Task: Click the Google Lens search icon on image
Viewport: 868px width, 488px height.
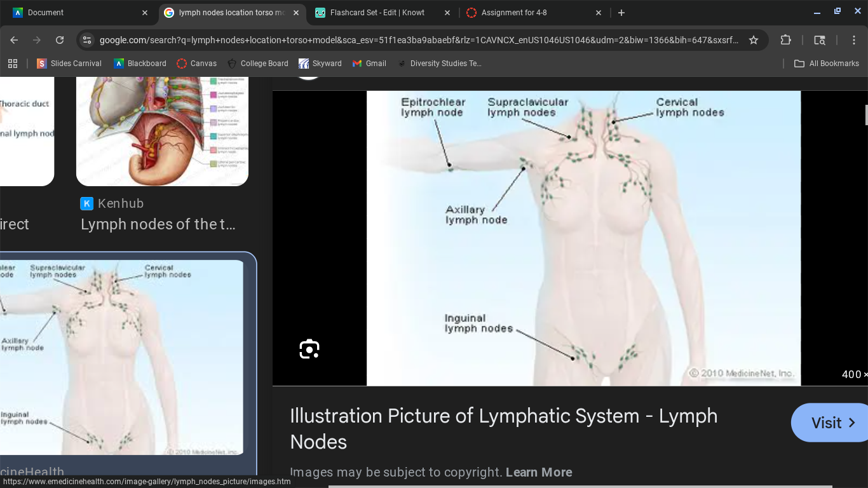Action: [309, 349]
